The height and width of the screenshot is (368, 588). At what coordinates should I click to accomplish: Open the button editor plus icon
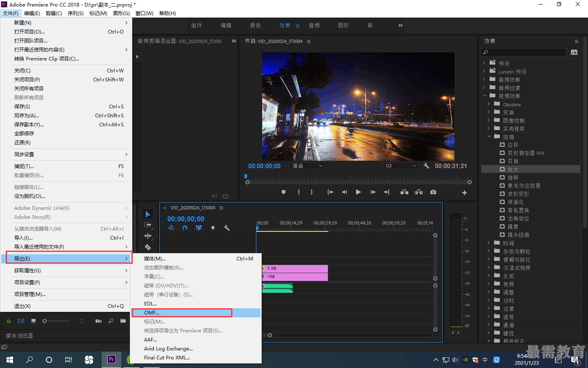coord(464,193)
